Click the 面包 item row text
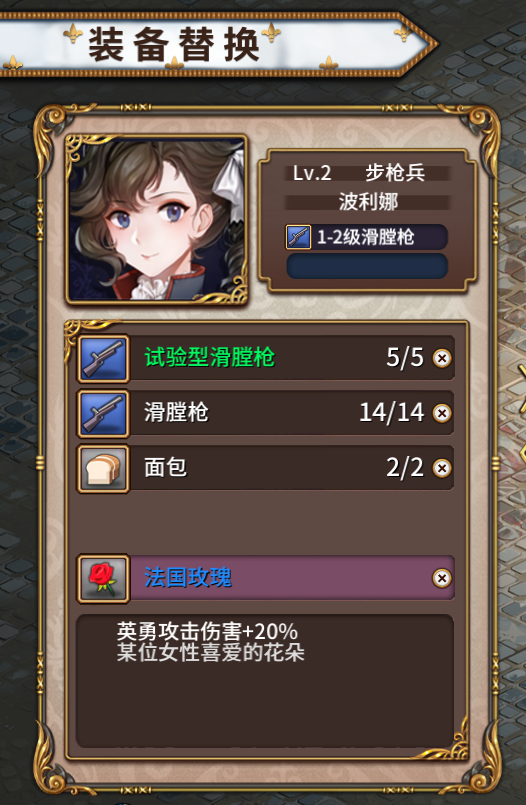The image size is (526, 805). (x=165, y=468)
